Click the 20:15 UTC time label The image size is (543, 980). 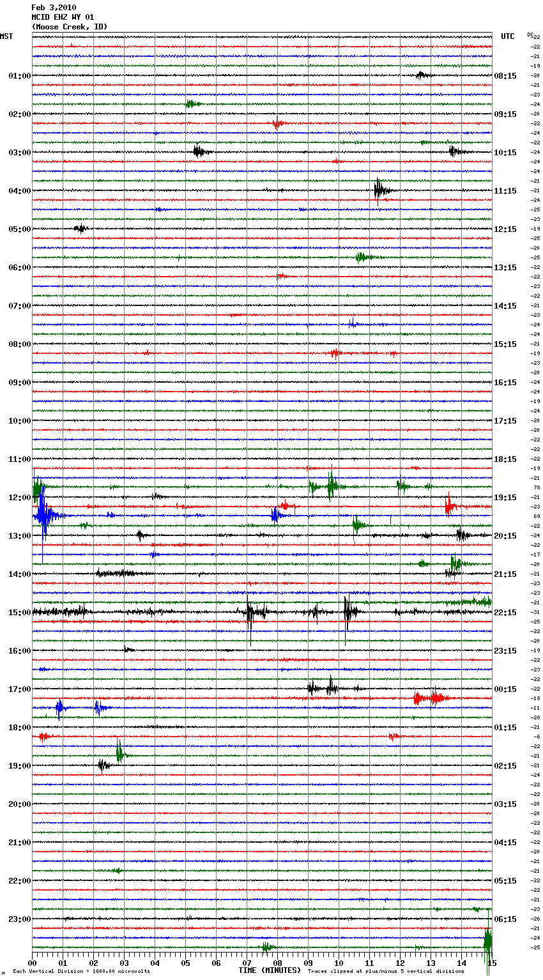click(x=505, y=536)
